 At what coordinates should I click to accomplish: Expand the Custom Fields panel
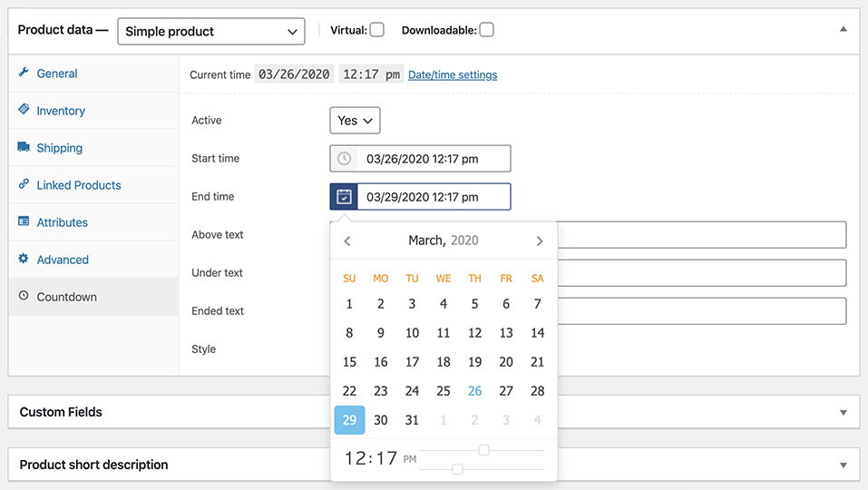pos(843,412)
